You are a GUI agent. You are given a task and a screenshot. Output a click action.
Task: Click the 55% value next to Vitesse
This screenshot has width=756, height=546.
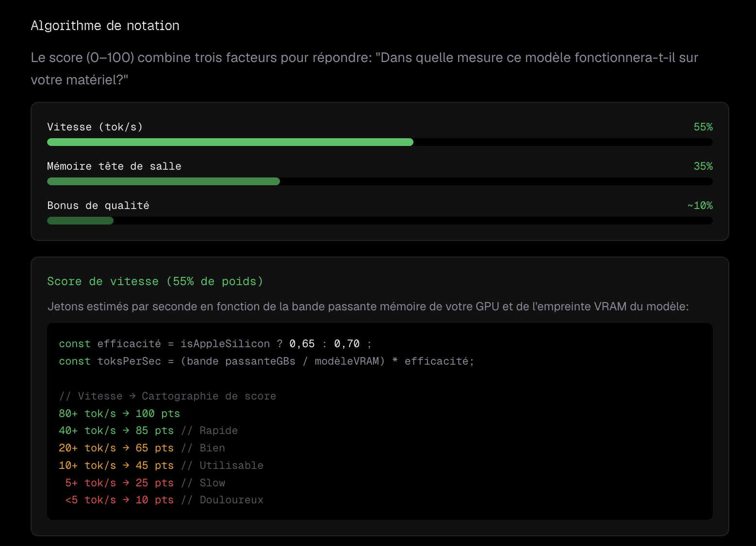[x=703, y=127]
